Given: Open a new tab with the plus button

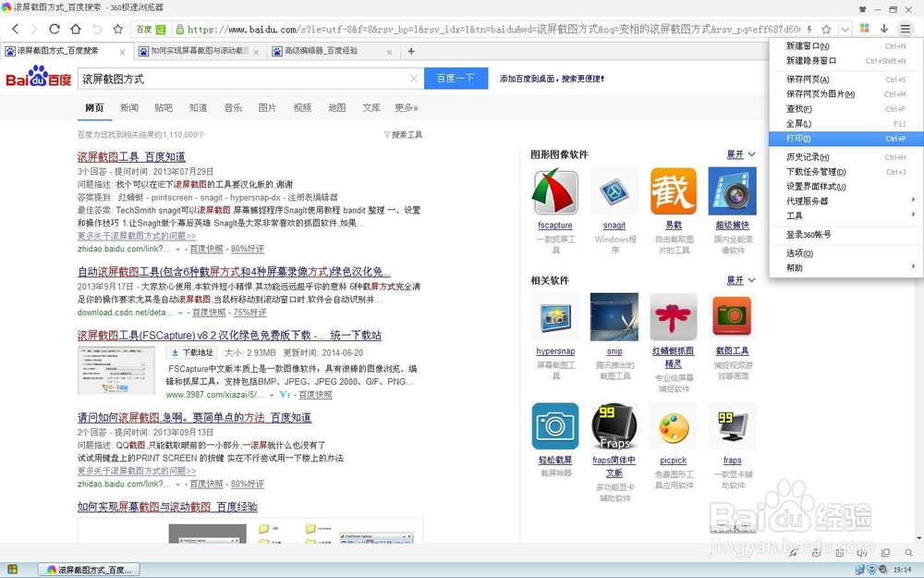Looking at the screenshot, I should pyautogui.click(x=411, y=51).
